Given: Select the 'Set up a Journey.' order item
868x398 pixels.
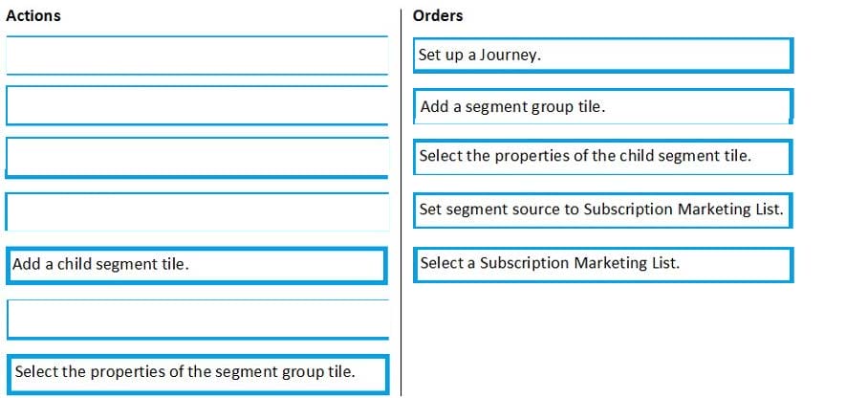Looking at the screenshot, I should coord(603,55).
